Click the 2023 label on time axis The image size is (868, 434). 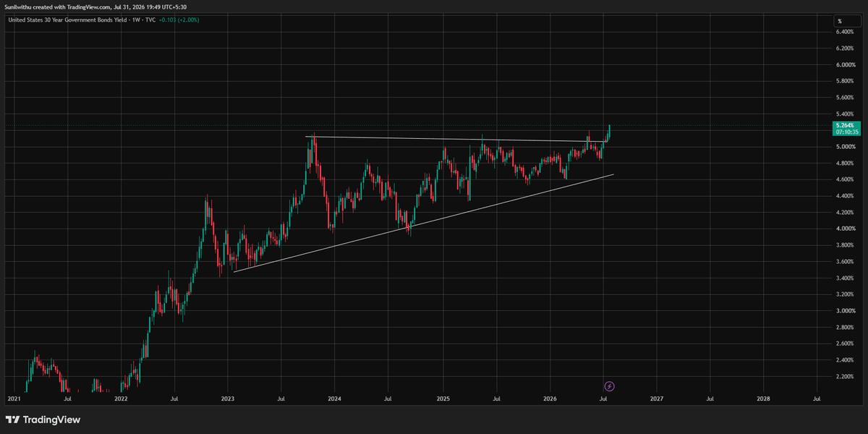pyautogui.click(x=228, y=398)
